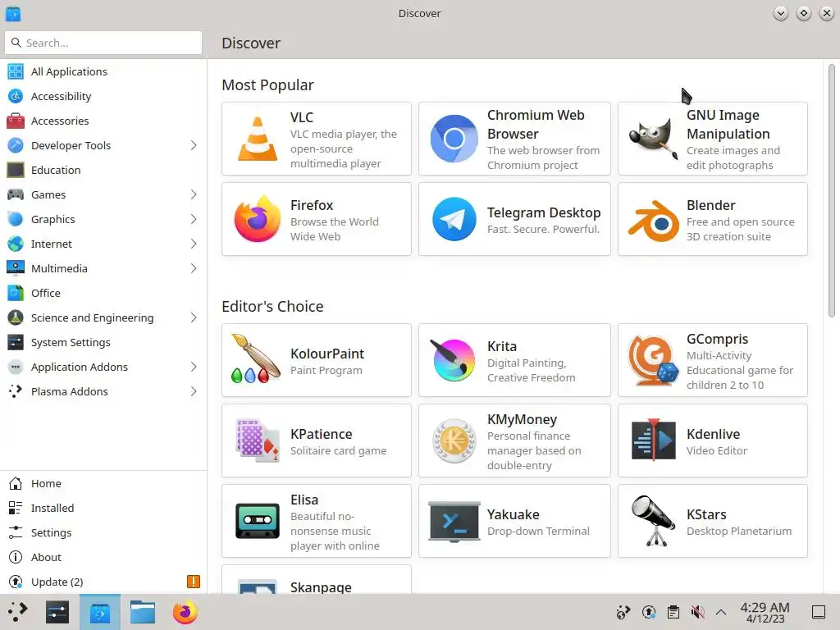This screenshot has height=630, width=840.
Task: Go to the Home page
Action: pos(103,484)
